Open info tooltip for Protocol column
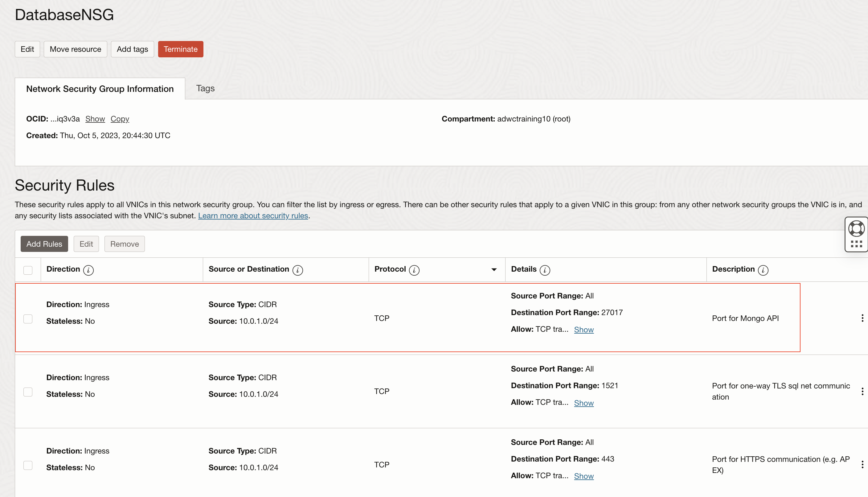 (414, 269)
